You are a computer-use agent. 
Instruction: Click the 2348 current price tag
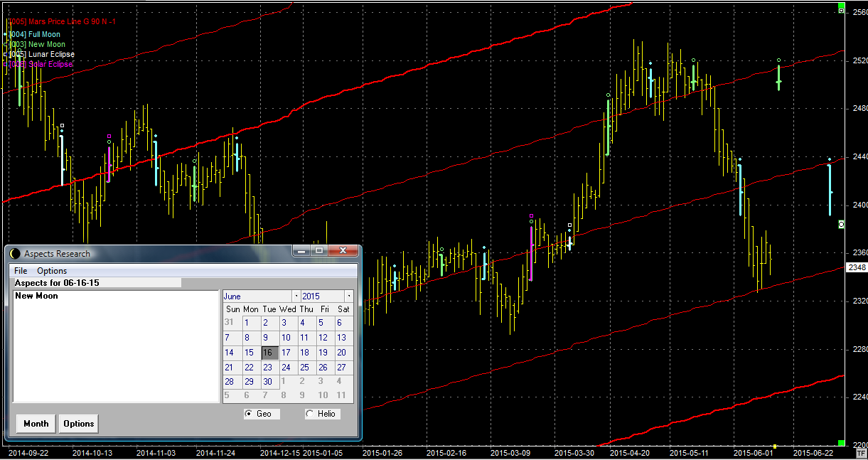(x=857, y=267)
